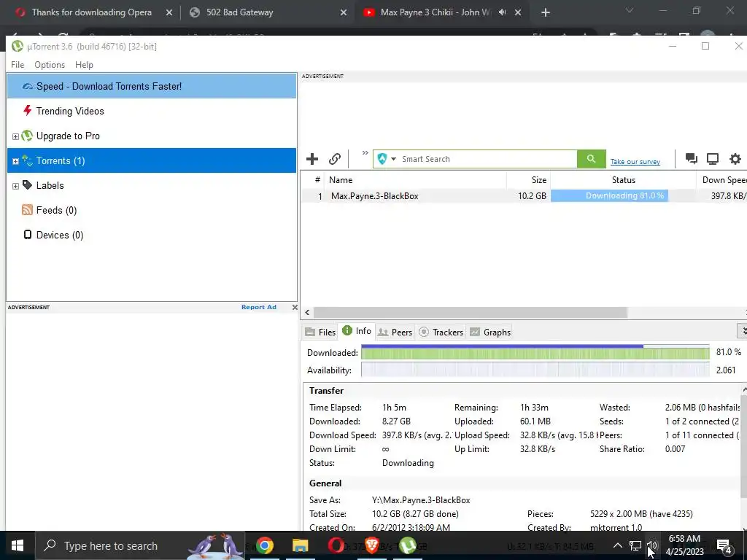Expand the Labels tree node
This screenshot has width=747, height=560.
coord(15,186)
